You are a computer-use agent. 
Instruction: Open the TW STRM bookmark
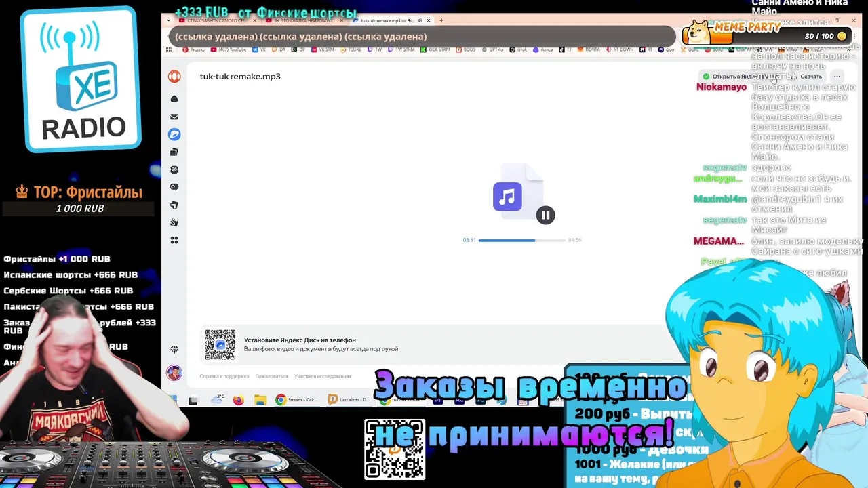click(x=400, y=49)
